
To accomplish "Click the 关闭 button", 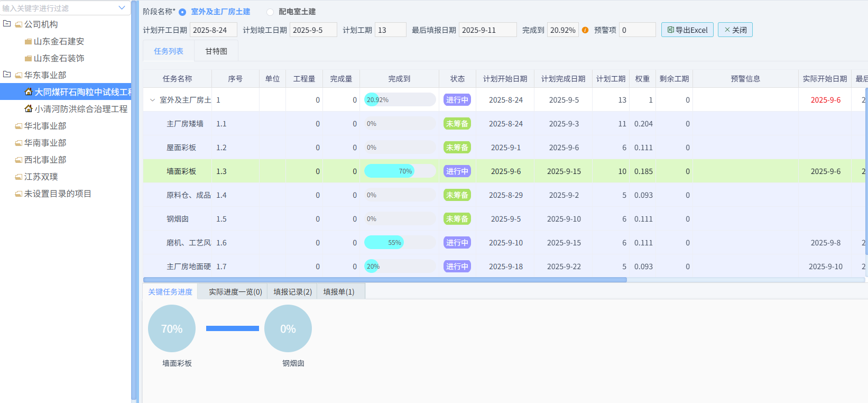I will click(x=735, y=30).
